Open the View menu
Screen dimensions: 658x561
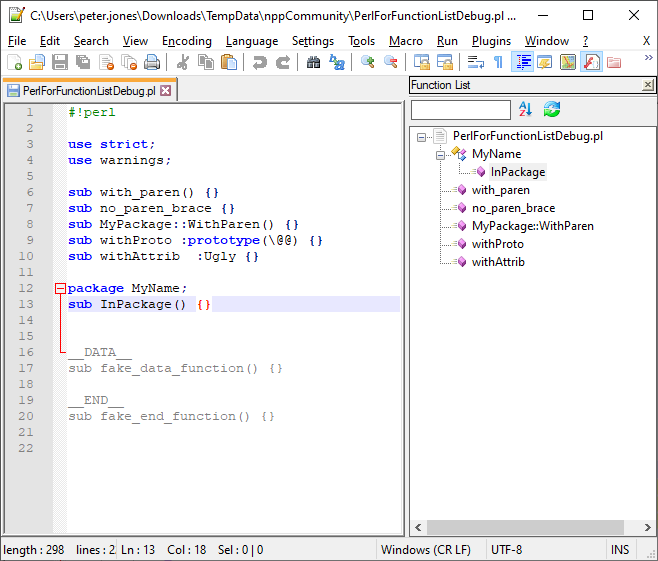(x=135, y=41)
